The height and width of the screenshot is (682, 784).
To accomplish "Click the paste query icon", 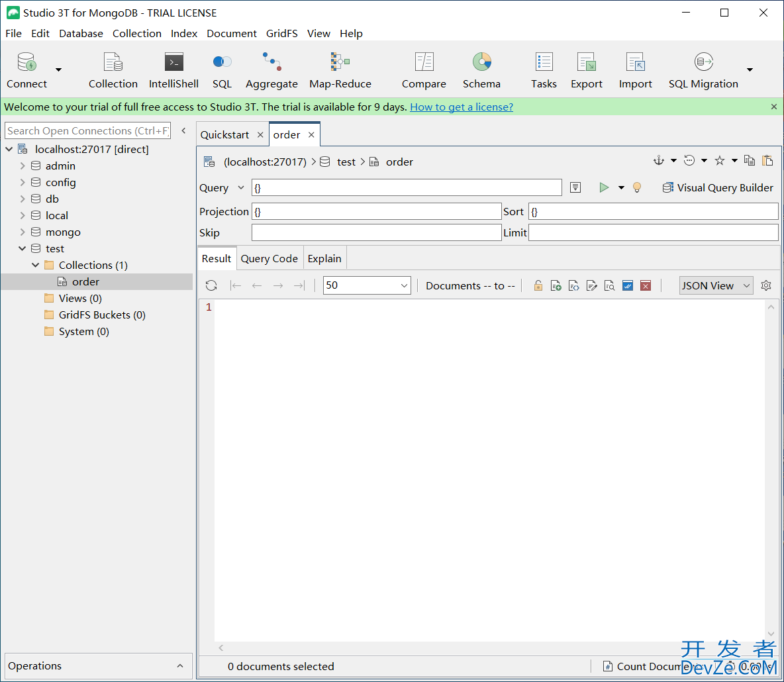I will point(767,160).
